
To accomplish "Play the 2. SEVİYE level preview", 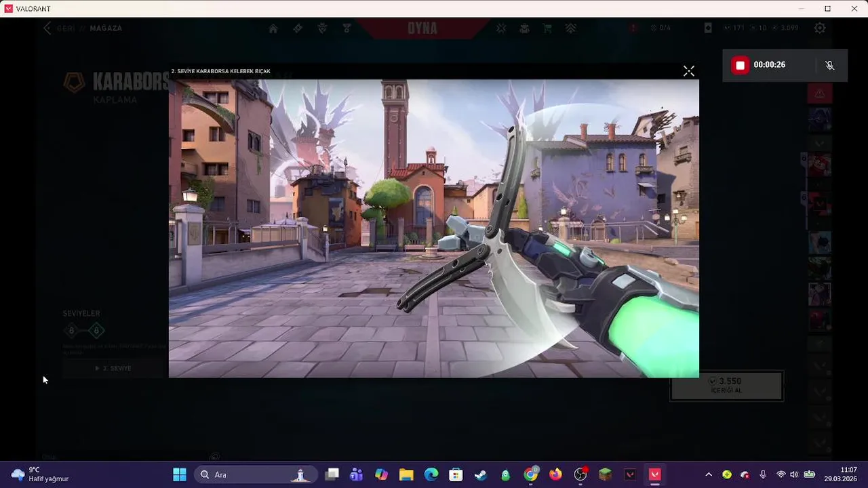I will tap(114, 368).
